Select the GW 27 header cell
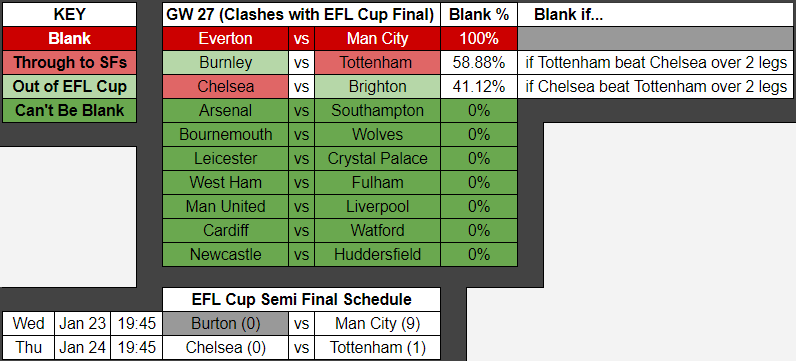Screen dimensions: 796x361 [x=301, y=15]
